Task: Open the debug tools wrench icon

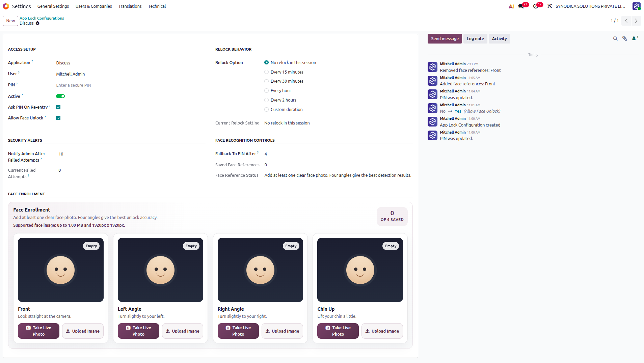Action: tap(550, 6)
